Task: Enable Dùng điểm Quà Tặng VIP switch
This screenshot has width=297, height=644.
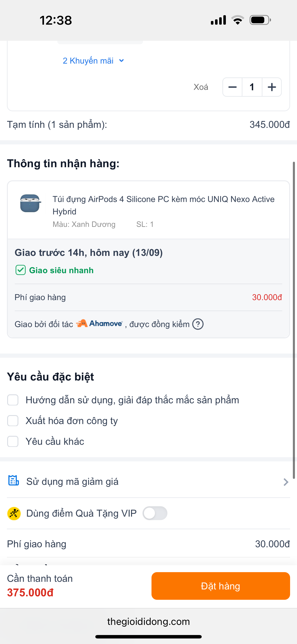Action: tap(155, 513)
